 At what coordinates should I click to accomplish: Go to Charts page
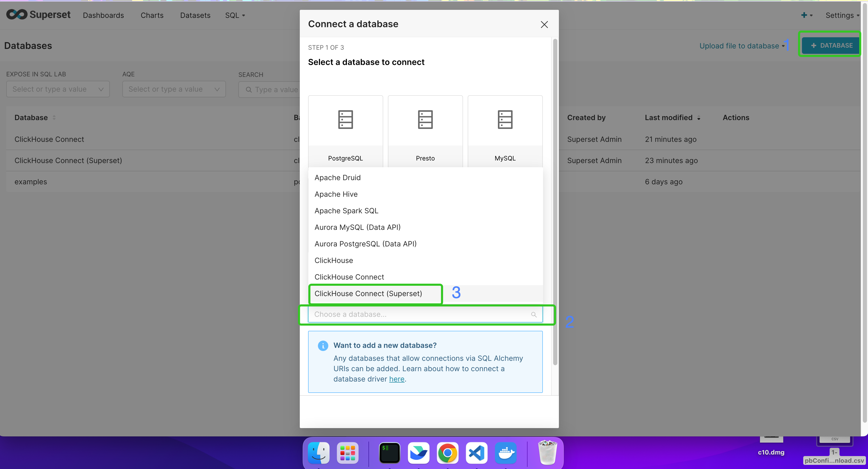(x=152, y=15)
